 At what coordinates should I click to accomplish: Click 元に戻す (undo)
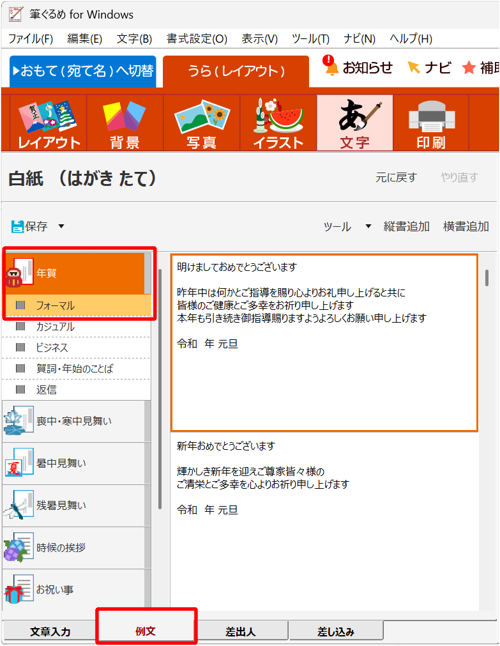(396, 178)
